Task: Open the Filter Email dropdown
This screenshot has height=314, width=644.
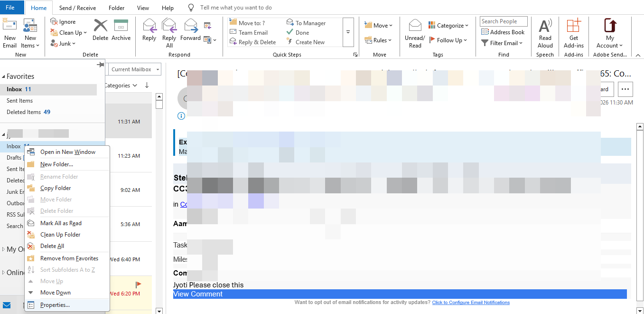Action: pos(502,43)
